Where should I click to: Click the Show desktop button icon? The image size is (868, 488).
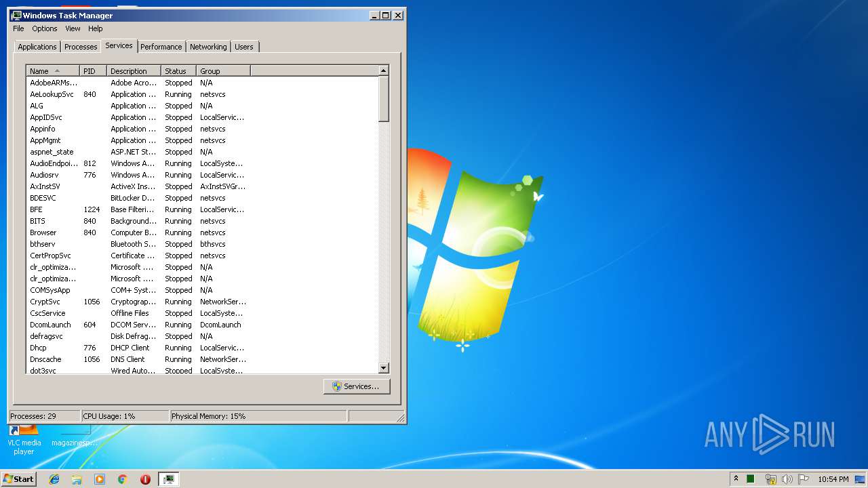(x=861, y=479)
